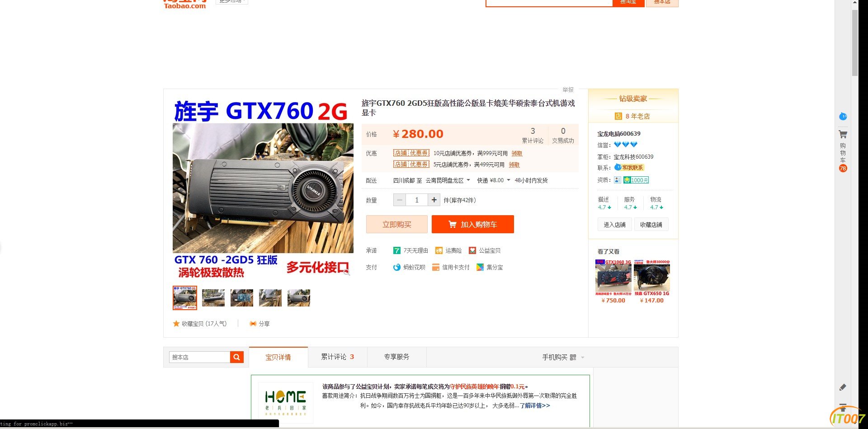The image size is (868, 429).
Task: Select the third product thumbnail showing circuit board
Action: pos(242,297)
